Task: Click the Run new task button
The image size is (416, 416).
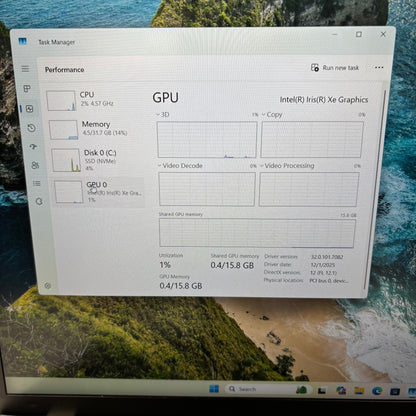Action: click(x=335, y=68)
